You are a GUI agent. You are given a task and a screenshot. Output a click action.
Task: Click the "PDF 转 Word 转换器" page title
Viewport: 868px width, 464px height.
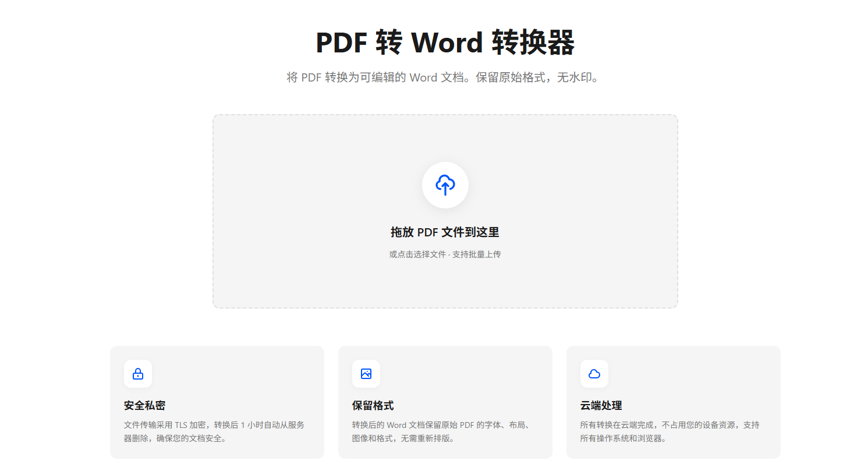point(445,42)
